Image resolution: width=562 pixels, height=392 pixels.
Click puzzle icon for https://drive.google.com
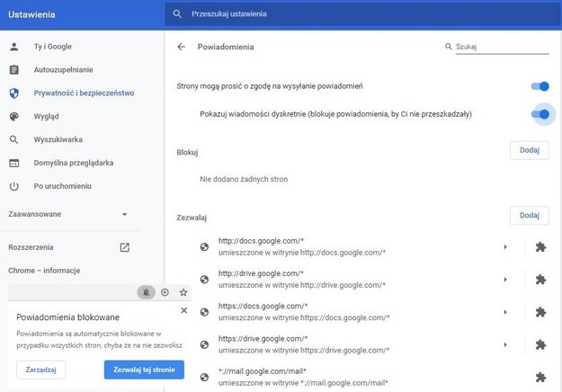coord(540,343)
